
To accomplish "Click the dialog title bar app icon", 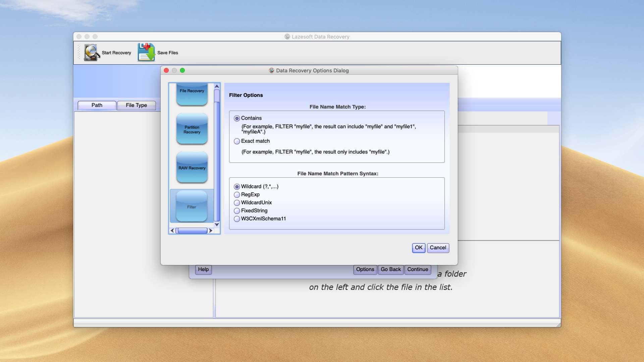I will click(x=271, y=70).
